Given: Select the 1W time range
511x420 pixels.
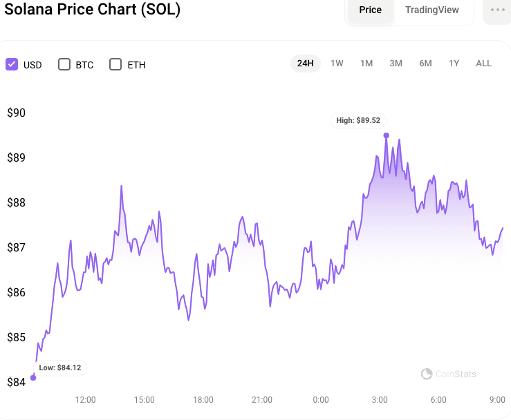Looking at the screenshot, I should pos(337,64).
